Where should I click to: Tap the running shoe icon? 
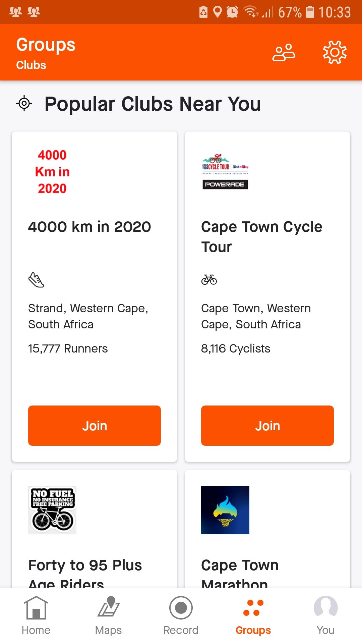(x=36, y=280)
